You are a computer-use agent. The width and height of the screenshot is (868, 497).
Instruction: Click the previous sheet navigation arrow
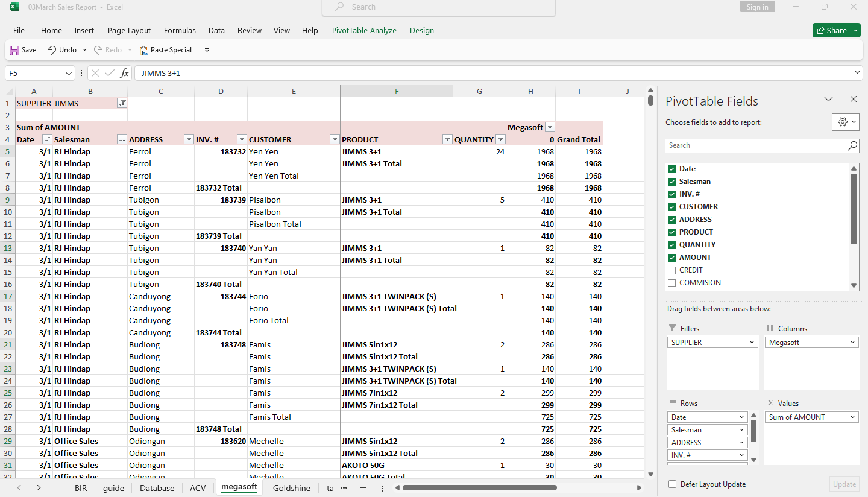point(19,488)
